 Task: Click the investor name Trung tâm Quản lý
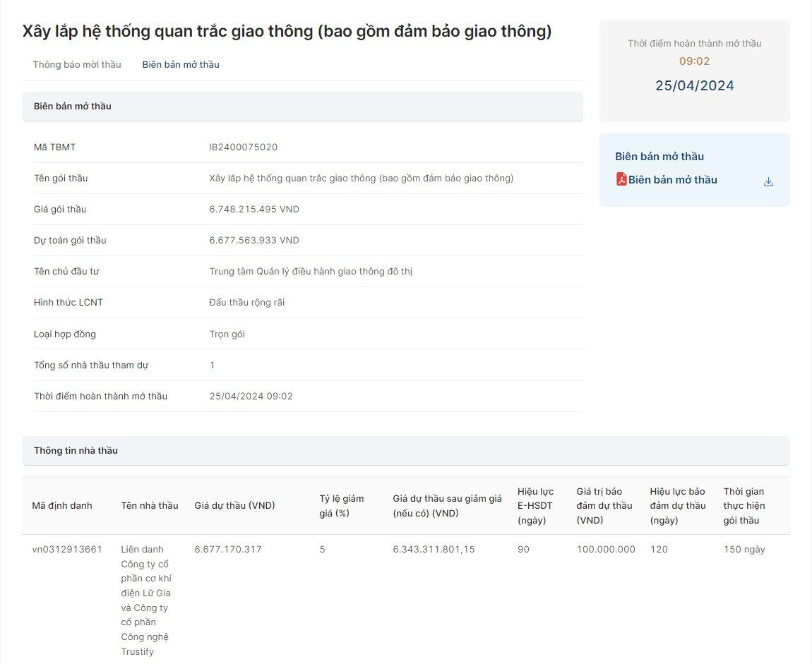pos(311,272)
